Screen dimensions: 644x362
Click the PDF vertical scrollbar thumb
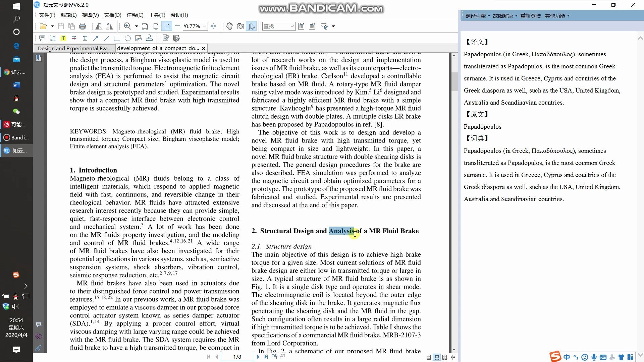pyautogui.click(x=454, y=82)
